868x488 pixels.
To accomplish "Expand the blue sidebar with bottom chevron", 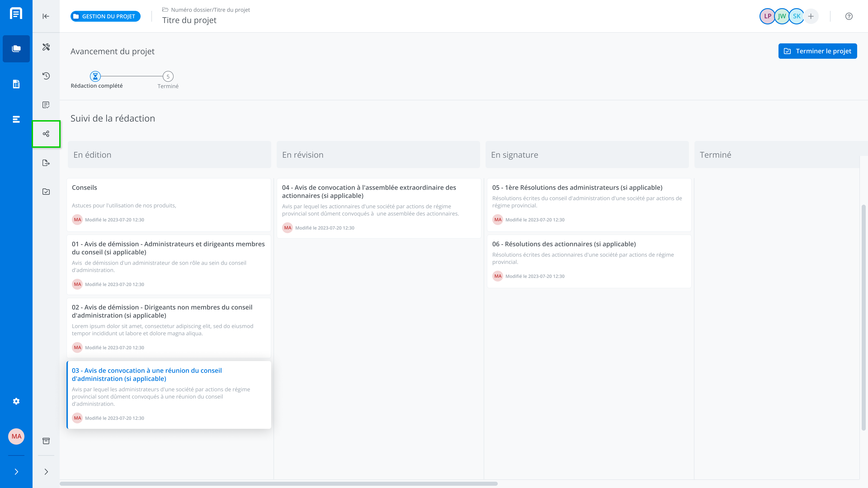I will tap(16, 472).
